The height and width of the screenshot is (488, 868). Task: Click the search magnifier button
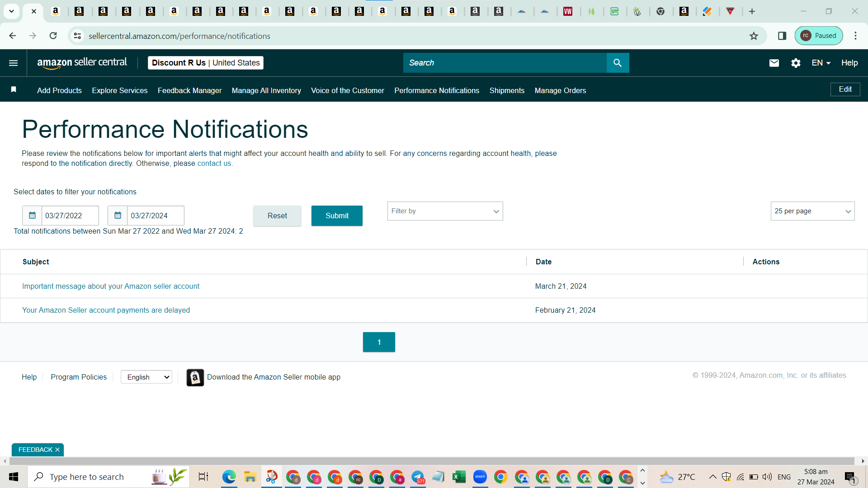click(x=618, y=63)
